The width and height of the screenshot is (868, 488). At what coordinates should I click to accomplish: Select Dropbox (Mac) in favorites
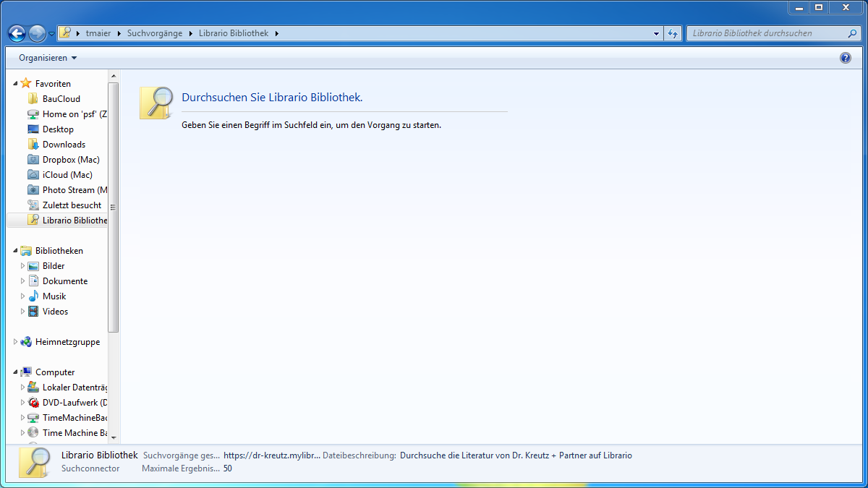tap(70, 160)
